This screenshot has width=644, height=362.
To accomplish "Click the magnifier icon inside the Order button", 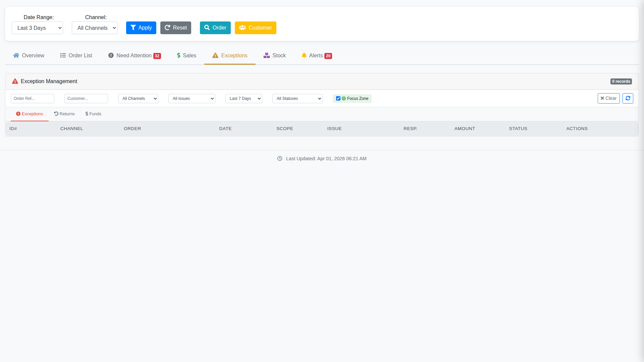I will click(x=207, y=27).
